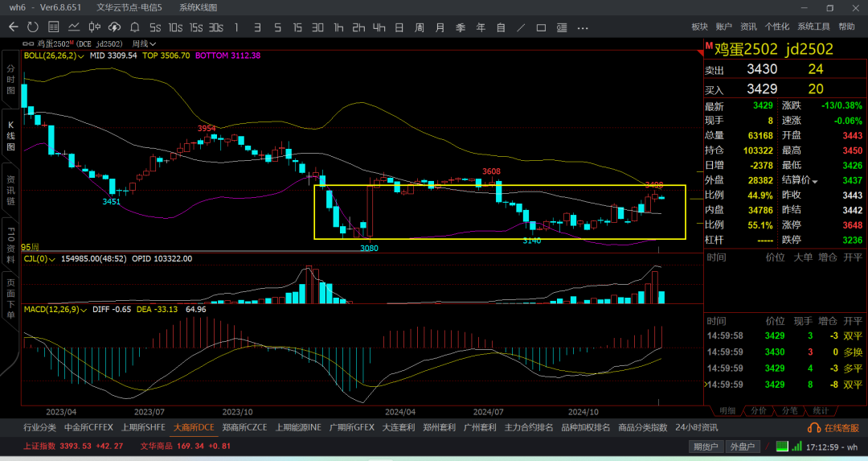The height and width of the screenshot is (461, 868).
Task: Click the 上证指数 ticker in status bar
Action: coord(39,446)
